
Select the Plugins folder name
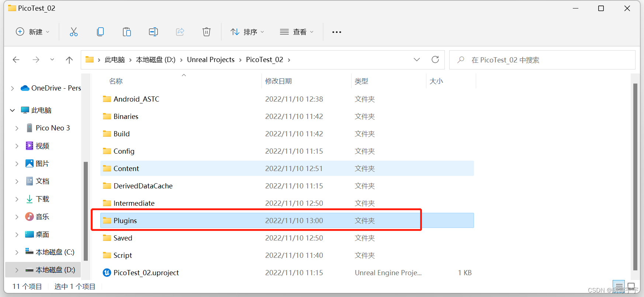pyautogui.click(x=125, y=221)
